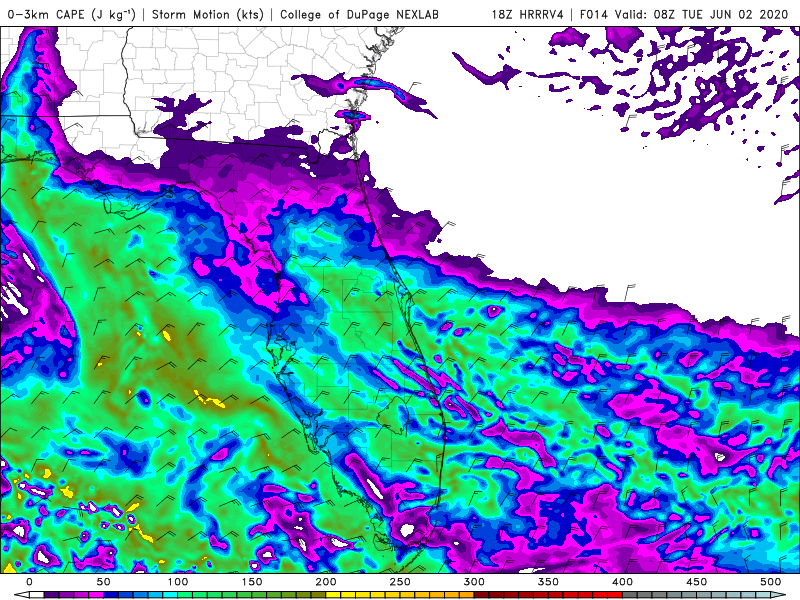Click the color bar label '0'
The width and height of the screenshot is (800, 600).
click(x=30, y=582)
